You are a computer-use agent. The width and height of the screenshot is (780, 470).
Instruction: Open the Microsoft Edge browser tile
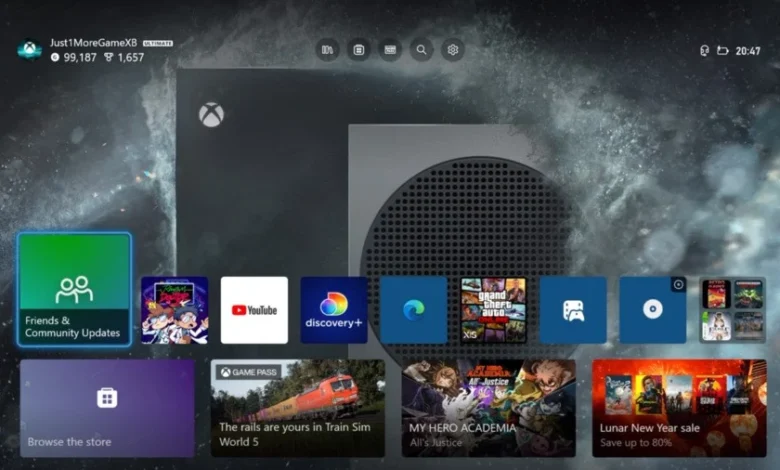click(x=413, y=310)
